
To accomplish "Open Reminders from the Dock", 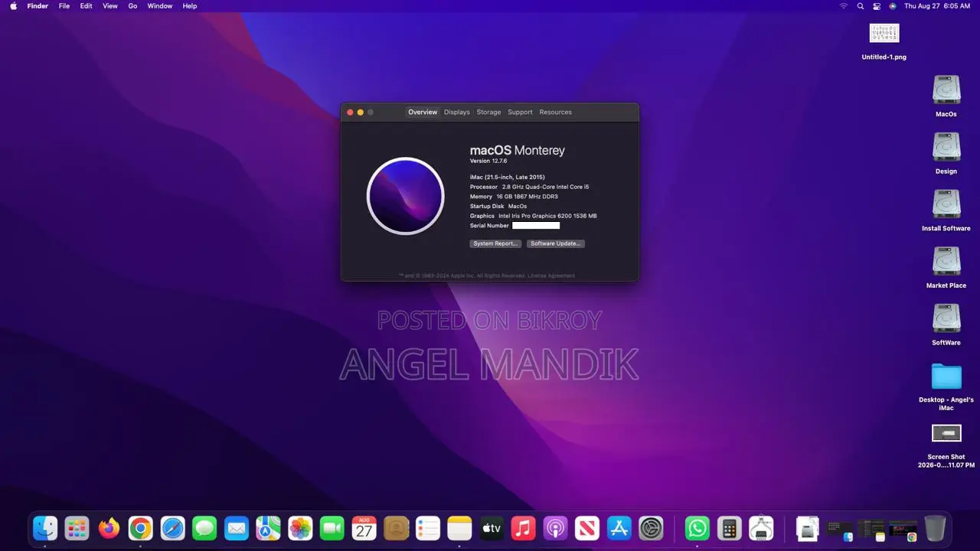I will pos(427,528).
